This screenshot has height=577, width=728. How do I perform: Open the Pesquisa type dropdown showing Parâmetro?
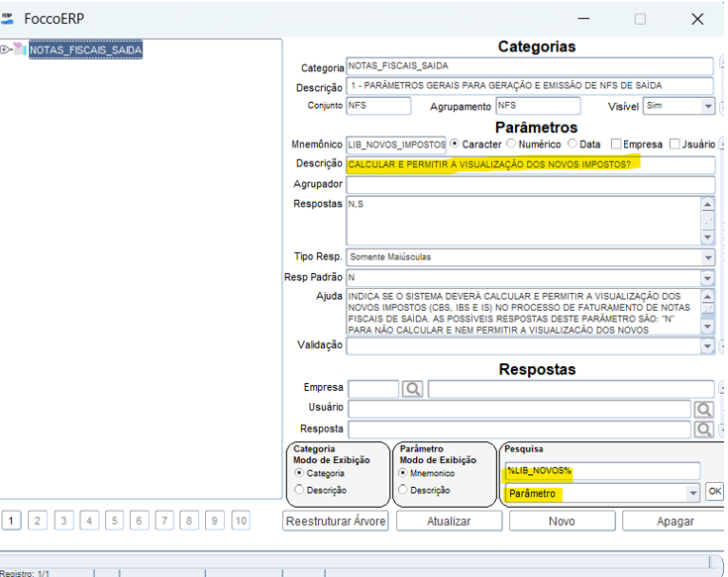(693, 493)
